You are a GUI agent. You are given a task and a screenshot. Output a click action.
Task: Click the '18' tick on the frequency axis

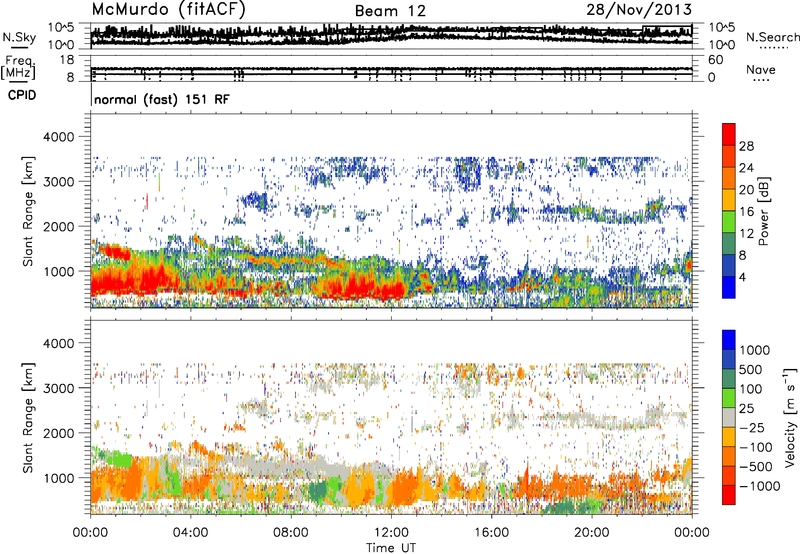pos(67,60)
